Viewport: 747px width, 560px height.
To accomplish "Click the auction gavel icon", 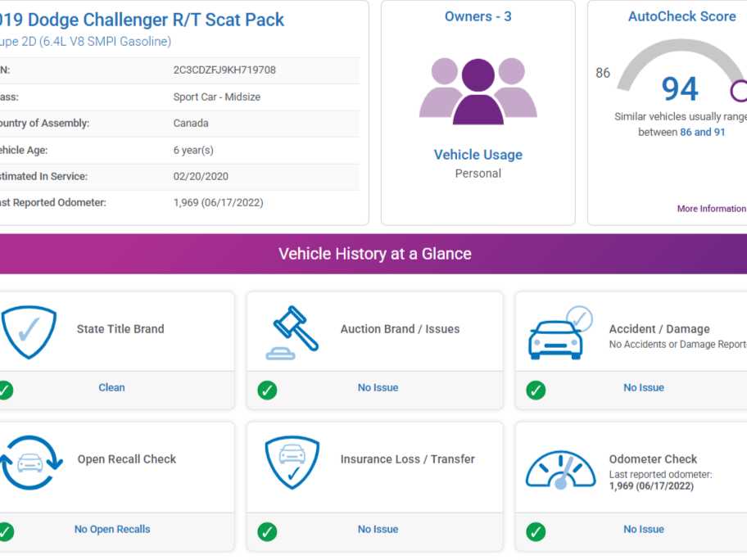I will [292, 332].
